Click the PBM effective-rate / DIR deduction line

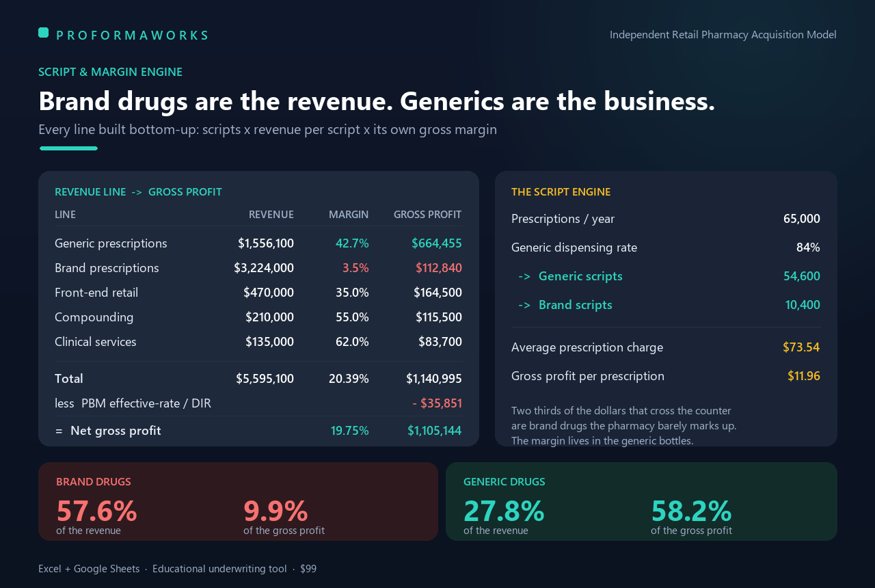pyautogui.click(x=258, y=403)
